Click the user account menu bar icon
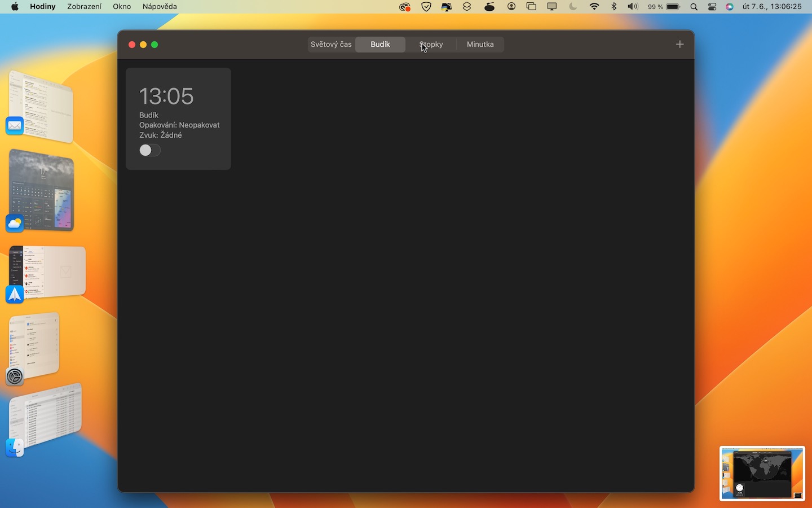This screenshot has width=812, height=508. point(511,7)
